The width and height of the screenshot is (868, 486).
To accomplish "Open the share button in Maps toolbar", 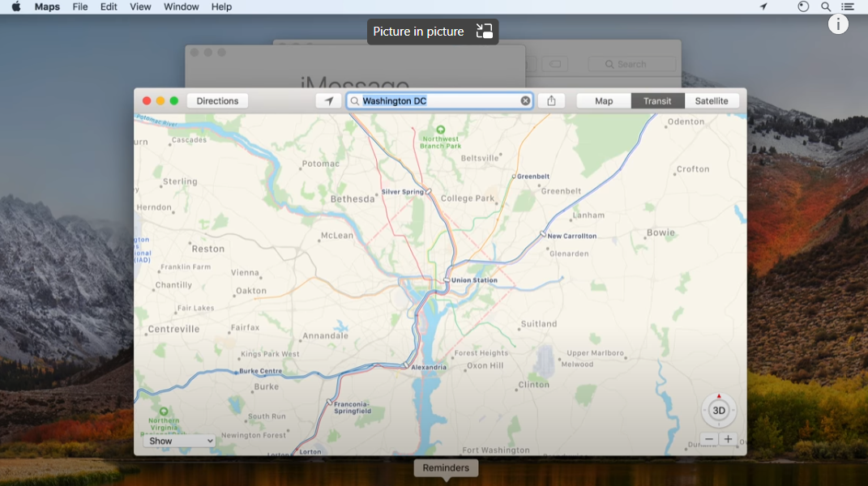I will [x=551, y=100].
